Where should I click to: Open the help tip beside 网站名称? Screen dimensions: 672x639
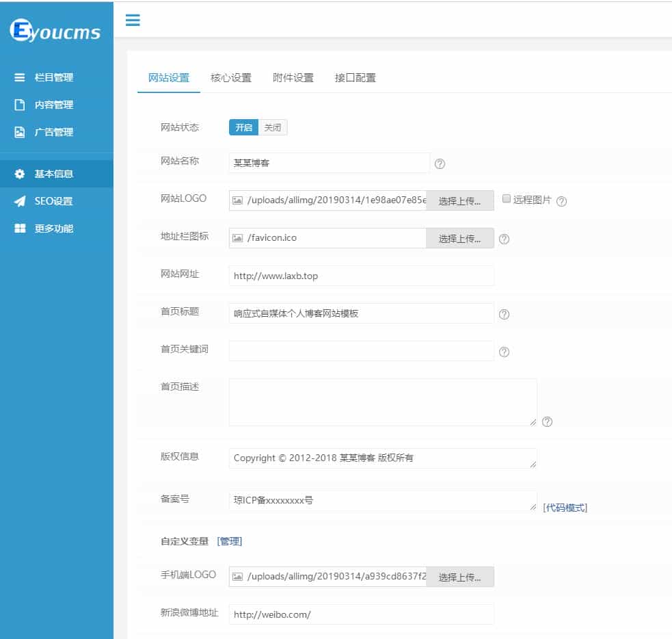coord(440,164)
